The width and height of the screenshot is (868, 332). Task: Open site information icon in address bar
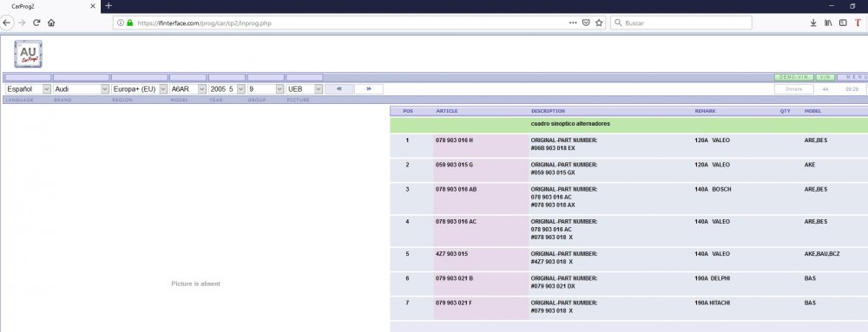click(x=121, y=23)
